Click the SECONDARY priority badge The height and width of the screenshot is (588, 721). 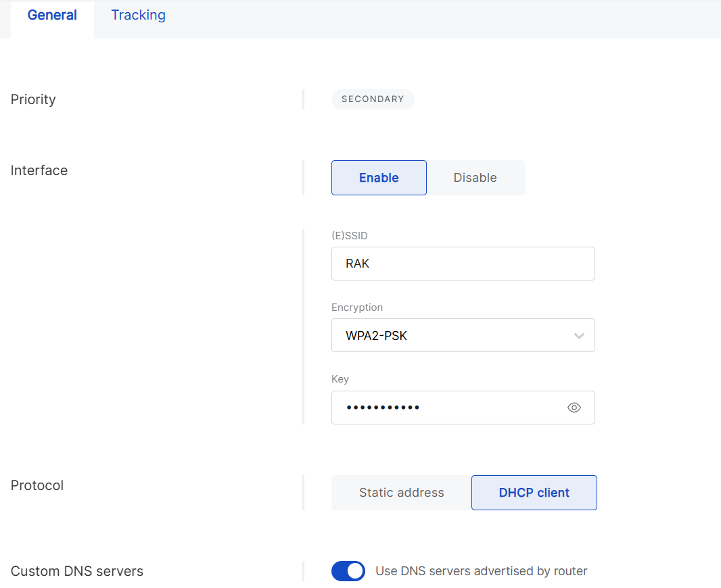tap(373, 99)
